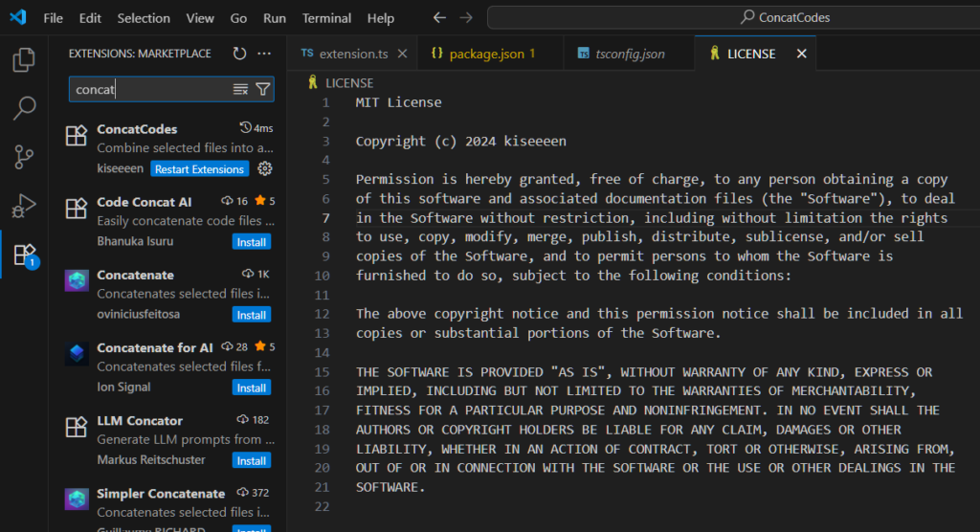Viewport: 980px width, 532px height.
Task: Go back with the navigation arrow
Action: (x=439, y=17)
